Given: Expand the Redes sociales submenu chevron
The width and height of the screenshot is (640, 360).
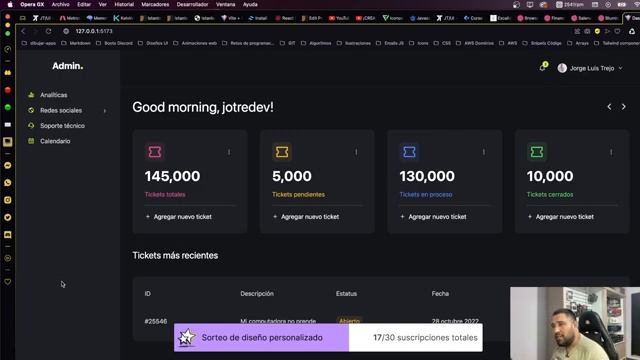Looking at the screenshot, I should tap(105, 111).
